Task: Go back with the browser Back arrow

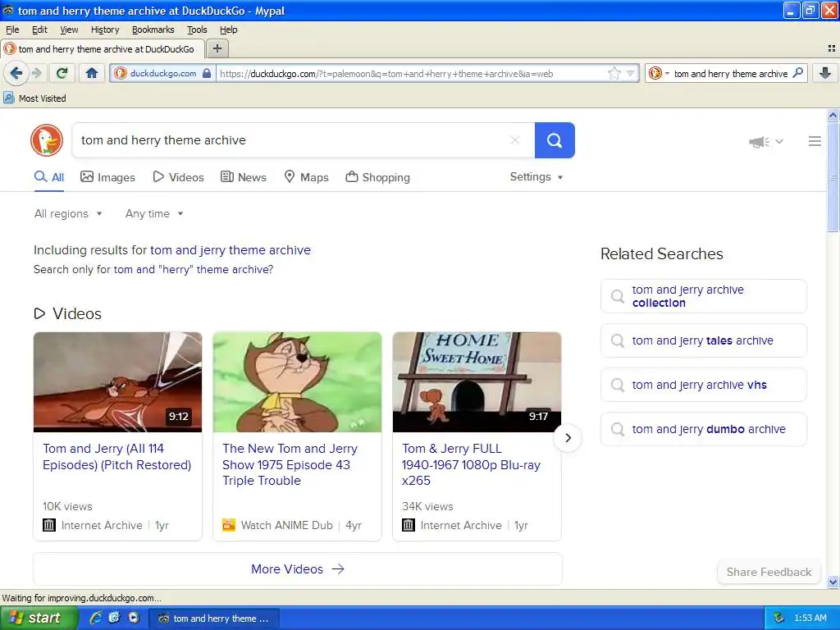Action: coord(16,73)
